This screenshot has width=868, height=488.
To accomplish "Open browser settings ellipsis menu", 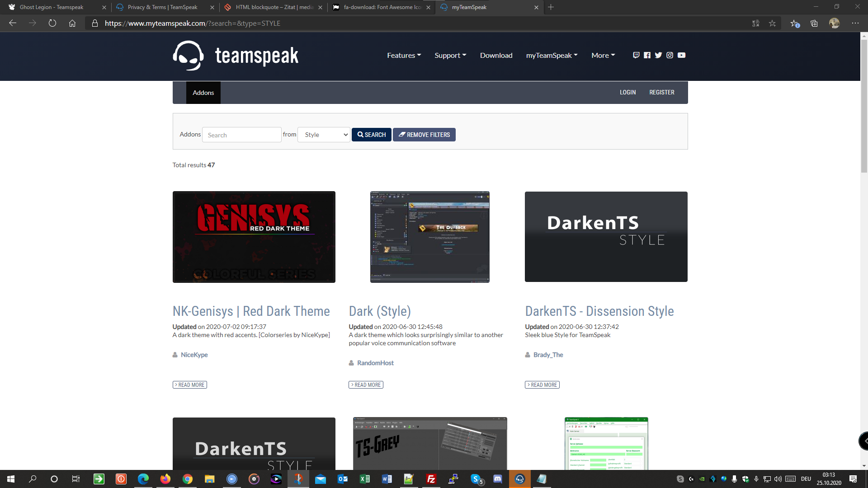I will (855, 23).
